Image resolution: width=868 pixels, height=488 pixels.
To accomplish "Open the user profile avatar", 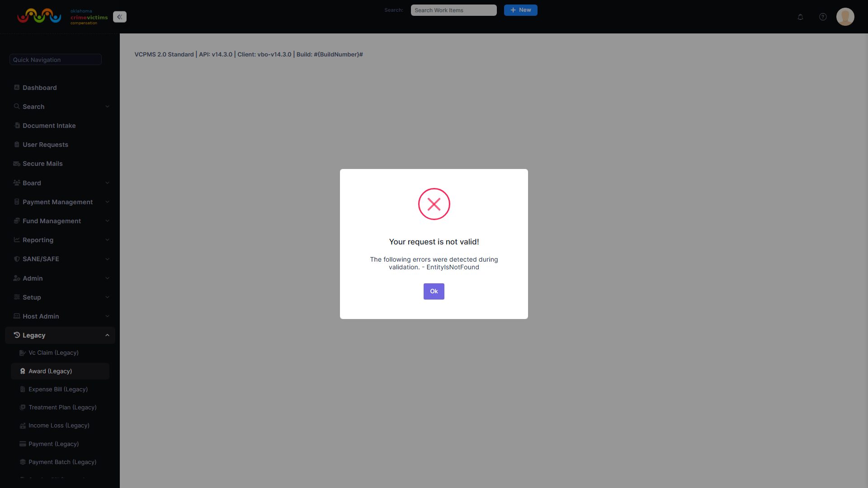I will point(845,17).
